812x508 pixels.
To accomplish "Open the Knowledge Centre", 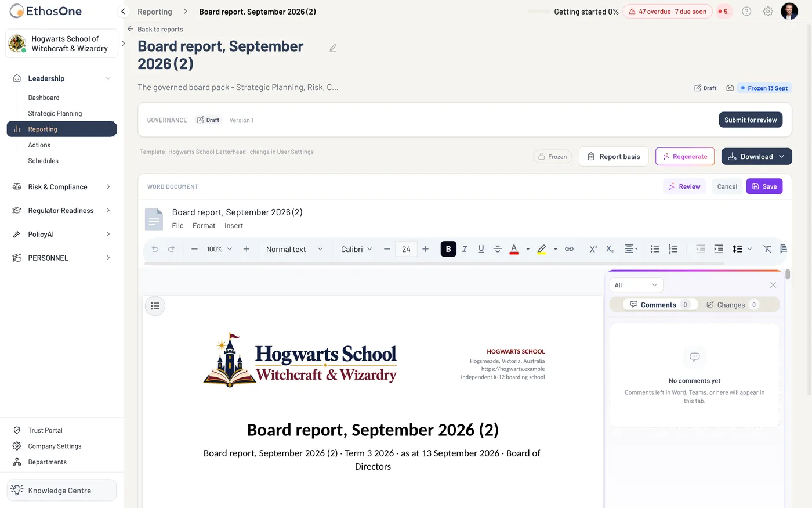I will click(x=61, y=491).
